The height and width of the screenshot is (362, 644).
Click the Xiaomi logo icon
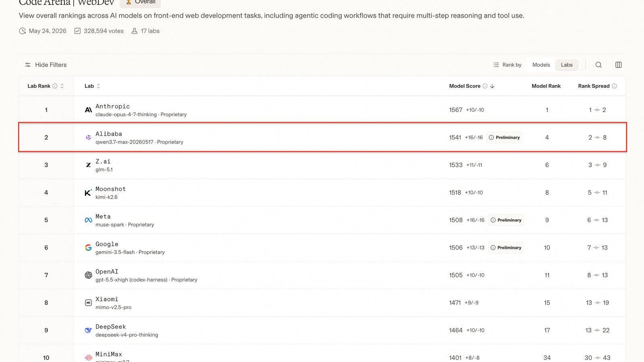[x=88, y=303]
